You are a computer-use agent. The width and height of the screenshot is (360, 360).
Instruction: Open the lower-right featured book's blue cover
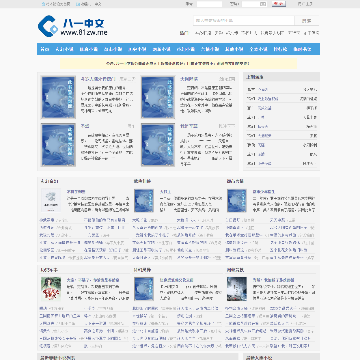158,145
